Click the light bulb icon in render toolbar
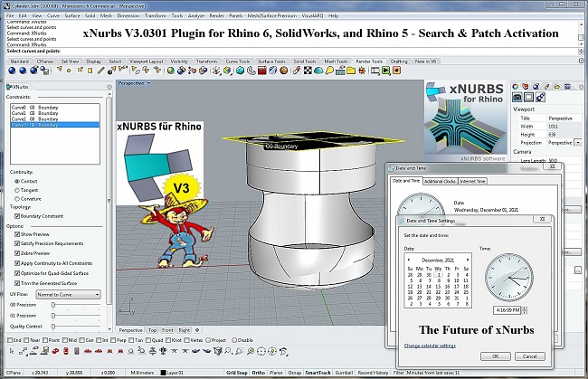Screen dimensions: 588x379 [x=329, y=71]
